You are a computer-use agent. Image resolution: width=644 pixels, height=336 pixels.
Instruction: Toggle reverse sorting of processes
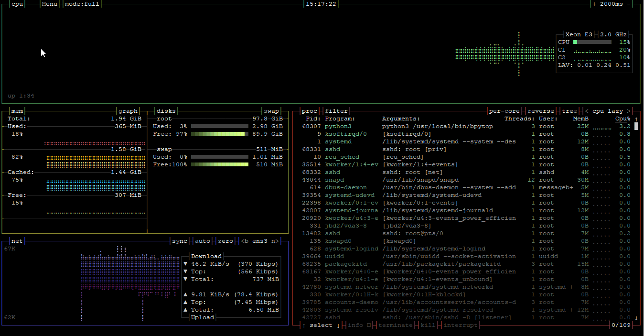[x=541, y=111]
